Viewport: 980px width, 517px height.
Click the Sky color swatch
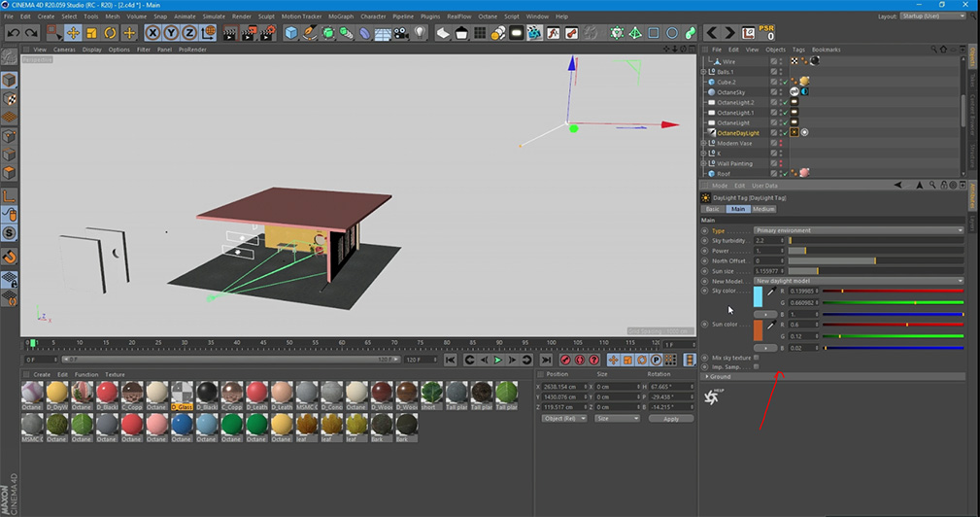tap(759, 297)
